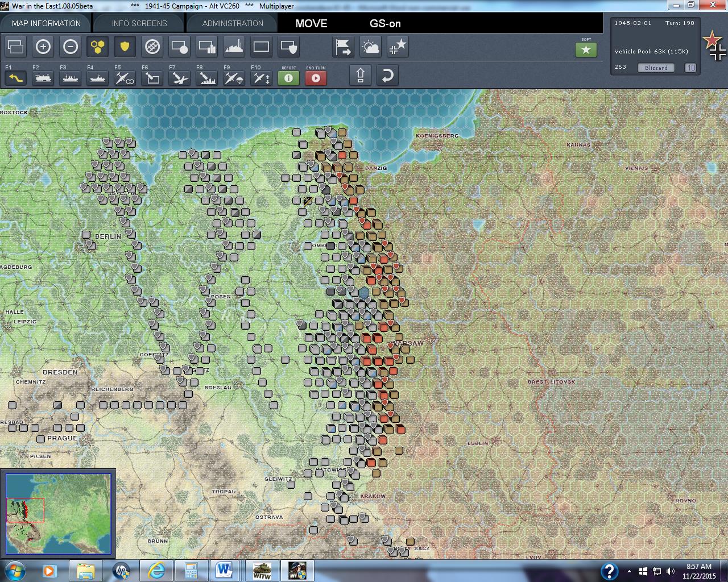Click the Krakow label on map
Image resolution: width=728 pixels, height=582 pixels.
coord(373,496)
